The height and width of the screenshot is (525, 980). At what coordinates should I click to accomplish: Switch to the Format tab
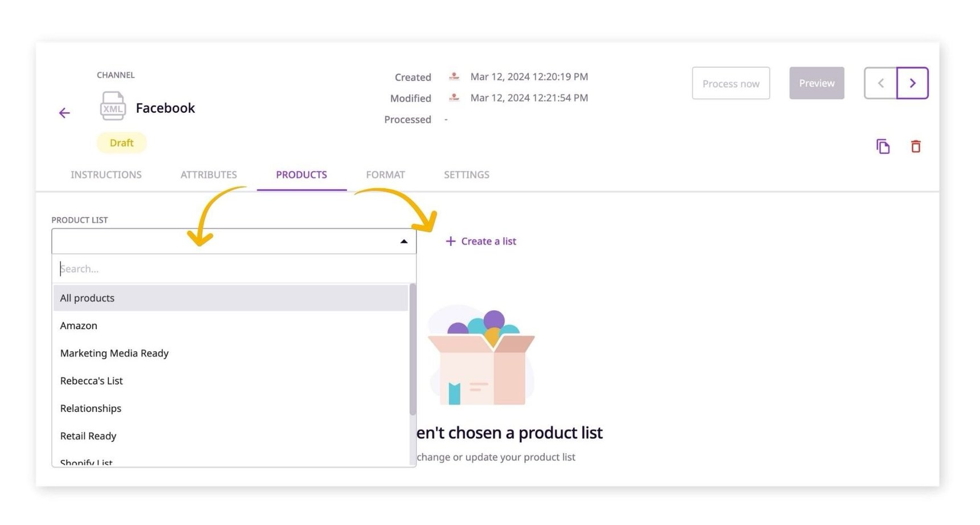385,174
